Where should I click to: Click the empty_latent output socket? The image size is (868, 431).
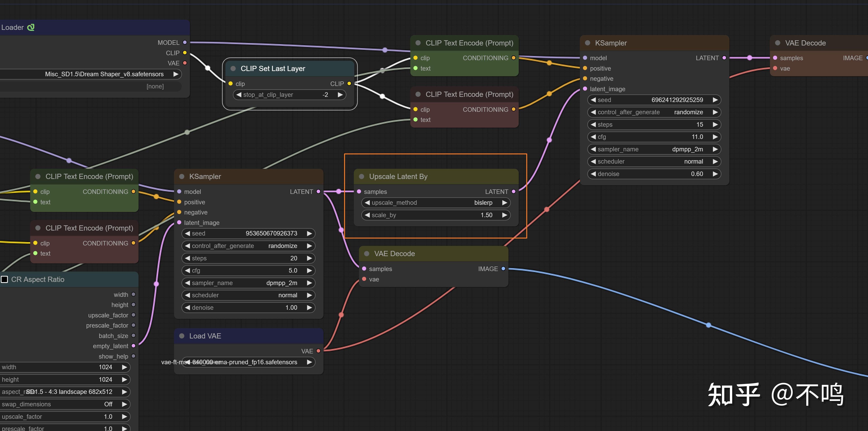133,346
